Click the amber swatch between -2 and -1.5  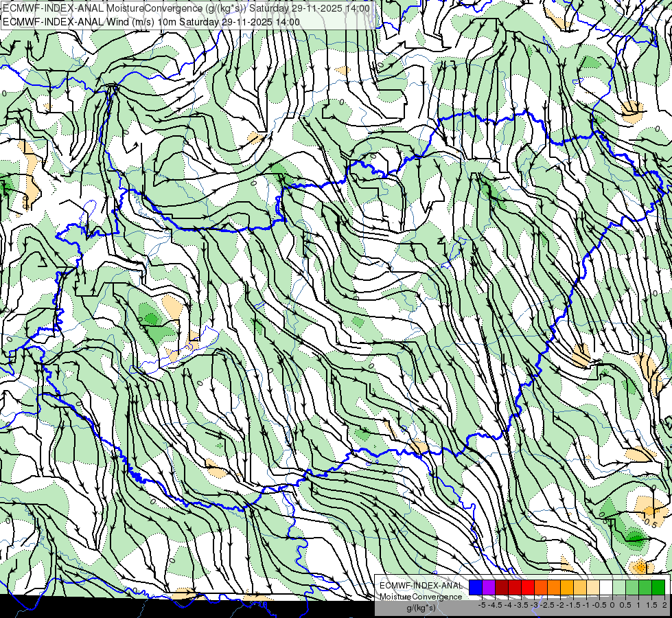567,588
